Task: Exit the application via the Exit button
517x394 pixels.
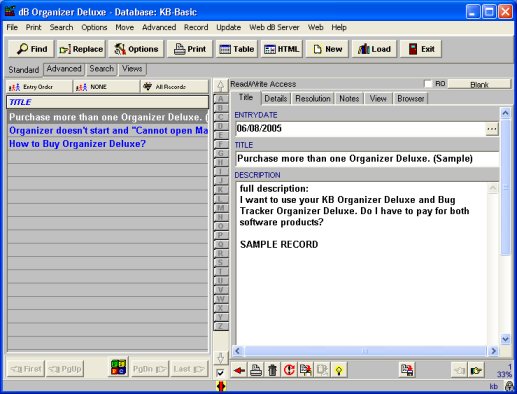Action: (421, 49)
